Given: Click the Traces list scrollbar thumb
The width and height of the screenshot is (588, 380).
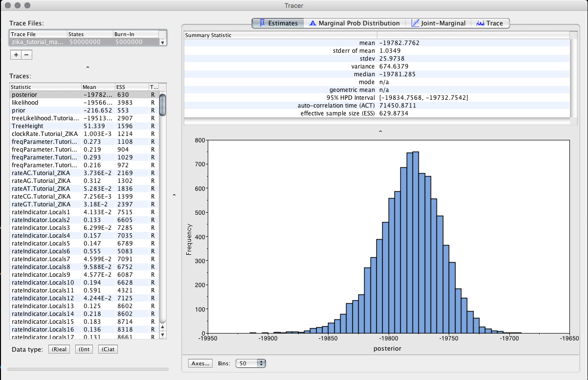Looking at the screenshot, I should coord(163,104).
